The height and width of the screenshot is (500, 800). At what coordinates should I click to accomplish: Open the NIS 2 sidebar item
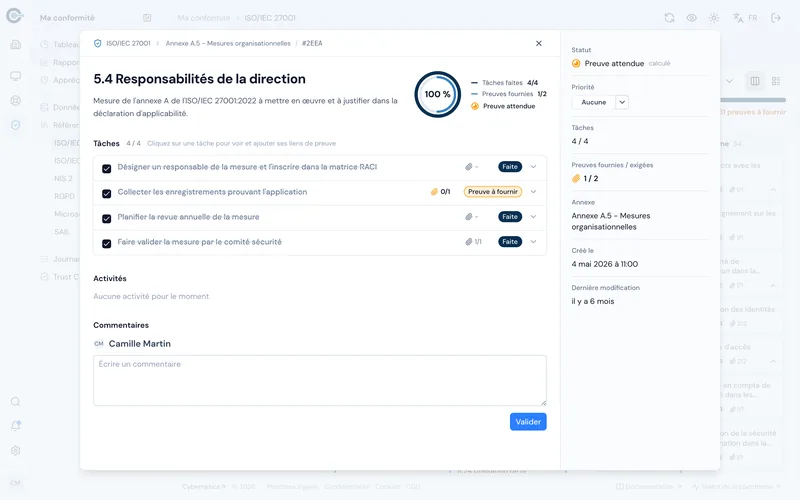63,179
